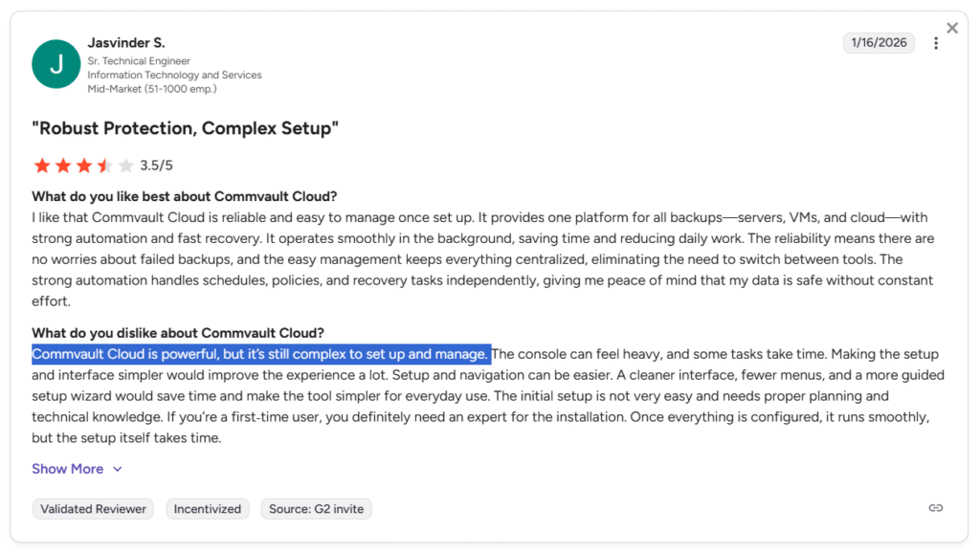Expand the review with Show More
Viewport: 980px width, 555px height.
pyautogui.click(x=67, y=469)
